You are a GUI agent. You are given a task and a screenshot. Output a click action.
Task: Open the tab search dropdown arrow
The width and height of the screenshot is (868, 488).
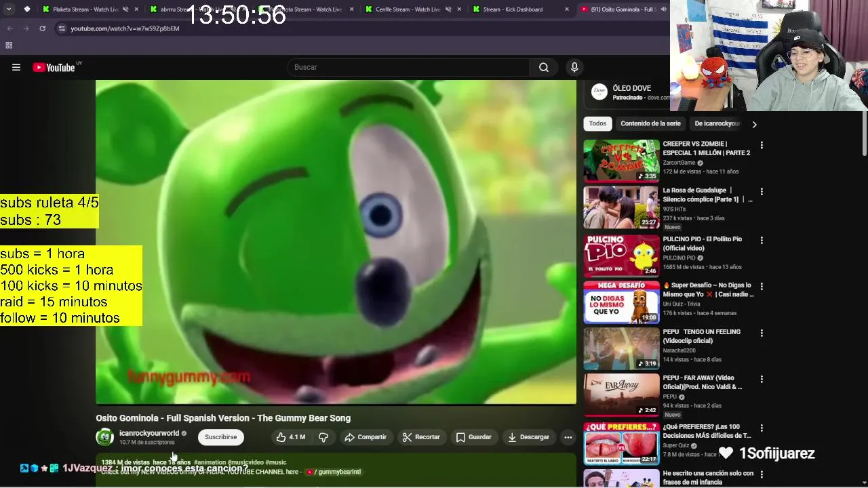(9, 9)
